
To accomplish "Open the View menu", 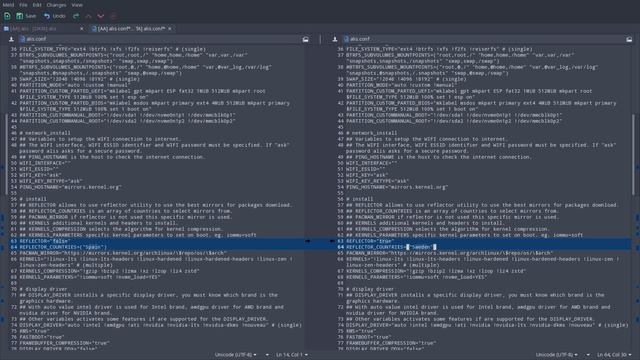I will (x=77, y=5).
